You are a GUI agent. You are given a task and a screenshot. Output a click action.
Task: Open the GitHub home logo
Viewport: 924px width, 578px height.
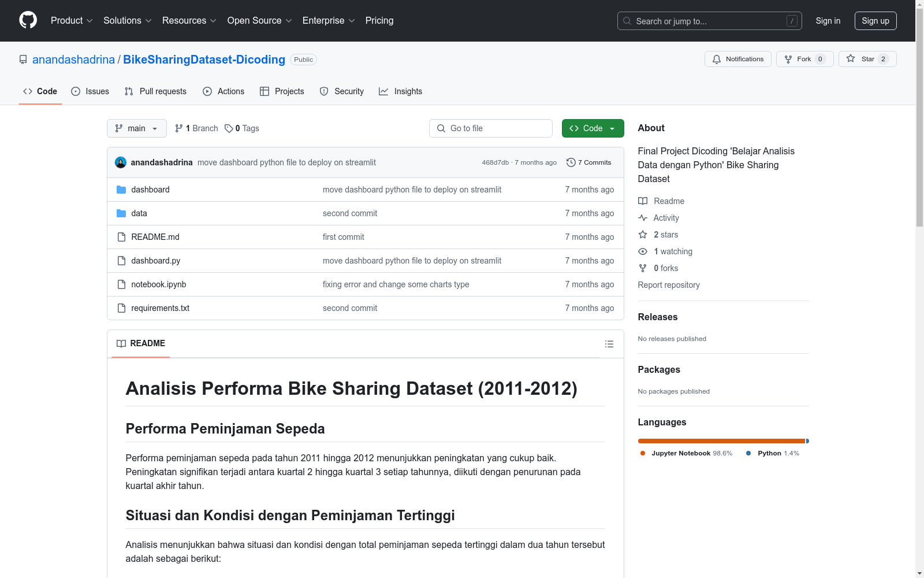tap(28, 20)
